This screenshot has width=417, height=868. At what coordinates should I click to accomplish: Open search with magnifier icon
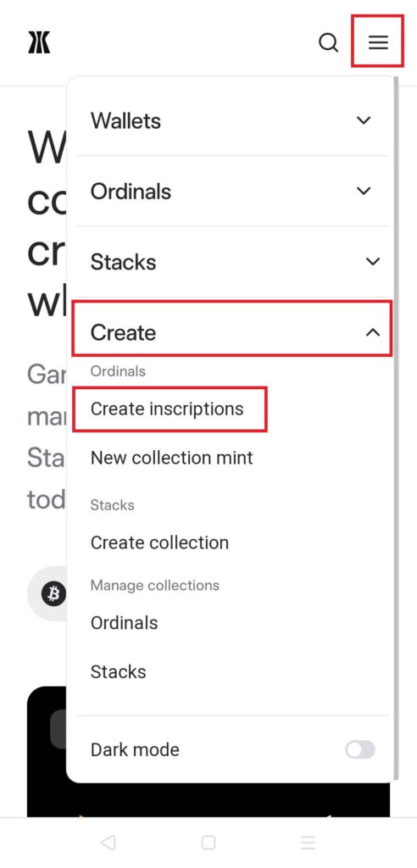pyautogui.click(x=328, y=42)
